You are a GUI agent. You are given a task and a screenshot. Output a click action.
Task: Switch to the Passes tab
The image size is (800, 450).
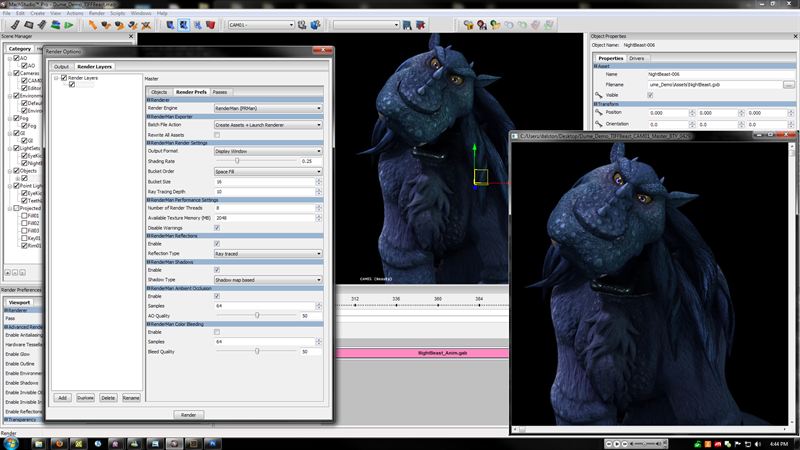220,91
